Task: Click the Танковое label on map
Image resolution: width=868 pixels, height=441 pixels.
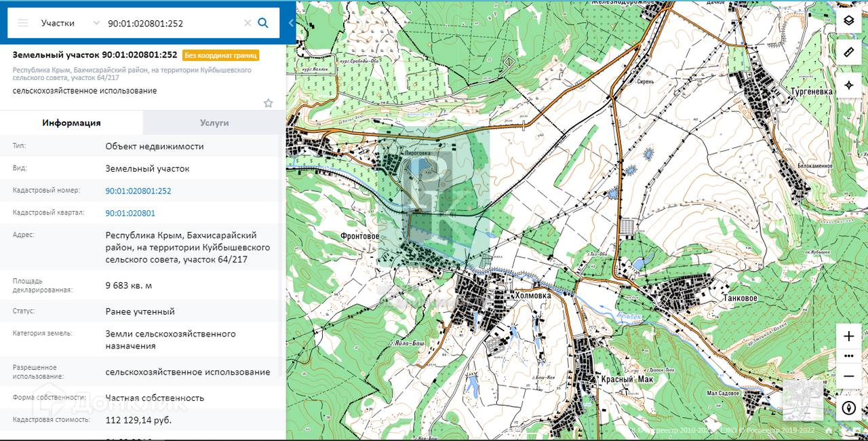Action: 740,298
